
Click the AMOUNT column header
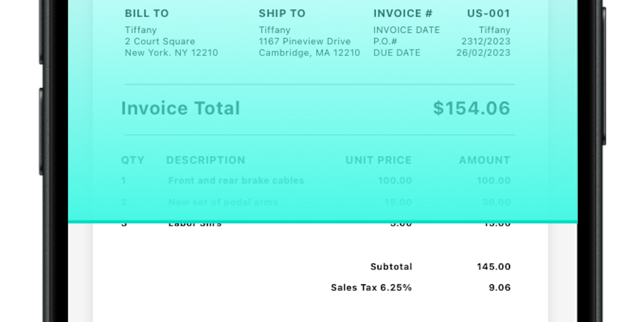[x=484, y=160]
